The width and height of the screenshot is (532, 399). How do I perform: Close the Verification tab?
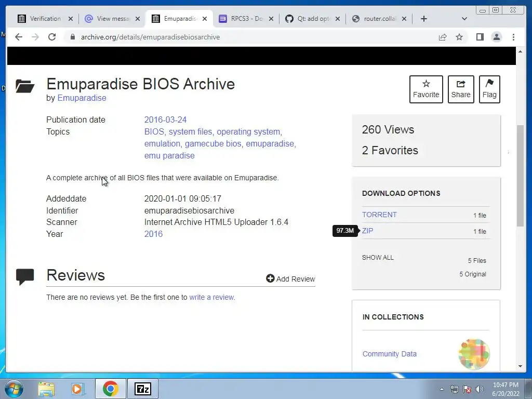(71, 19)
